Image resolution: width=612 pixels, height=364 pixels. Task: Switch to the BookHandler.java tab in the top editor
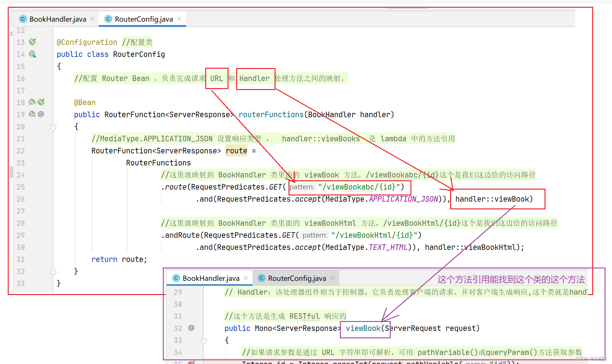[58, 19]
